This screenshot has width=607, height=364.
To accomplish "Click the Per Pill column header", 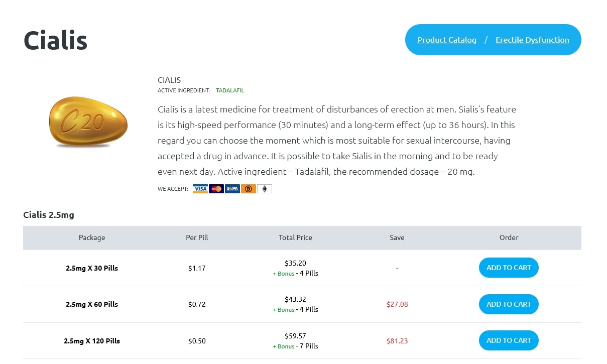I will pos(197,237).
